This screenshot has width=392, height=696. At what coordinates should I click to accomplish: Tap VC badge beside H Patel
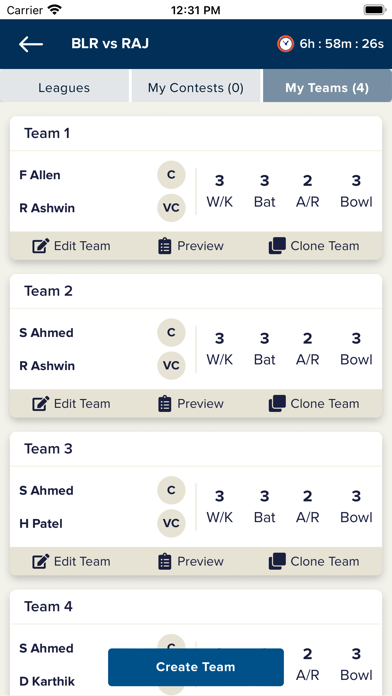pos(171,523)
